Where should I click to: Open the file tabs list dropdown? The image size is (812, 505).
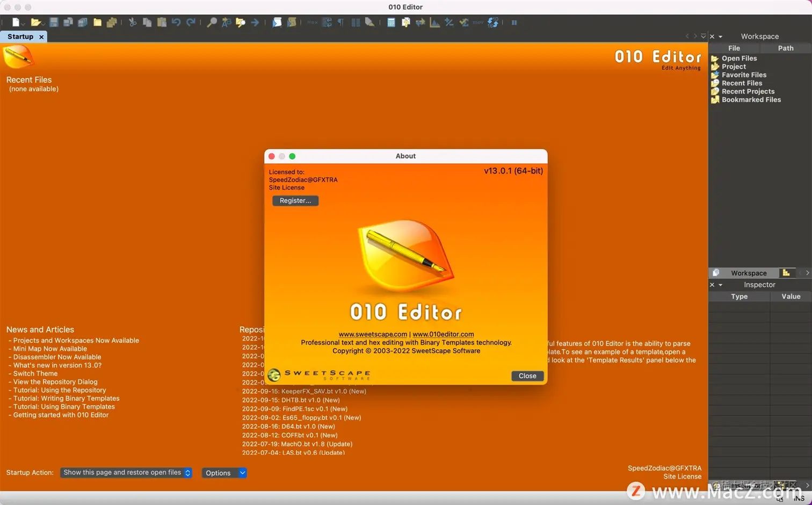coord(704,36)
